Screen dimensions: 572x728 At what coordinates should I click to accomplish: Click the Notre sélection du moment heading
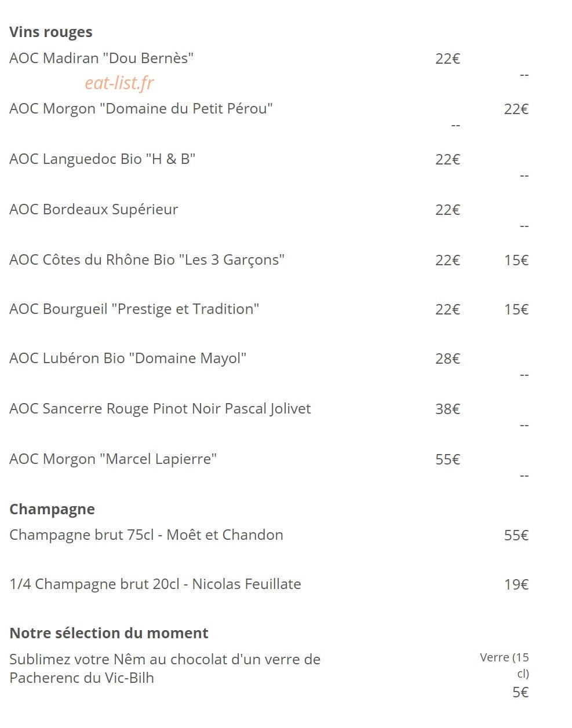[x=109, y=633]
